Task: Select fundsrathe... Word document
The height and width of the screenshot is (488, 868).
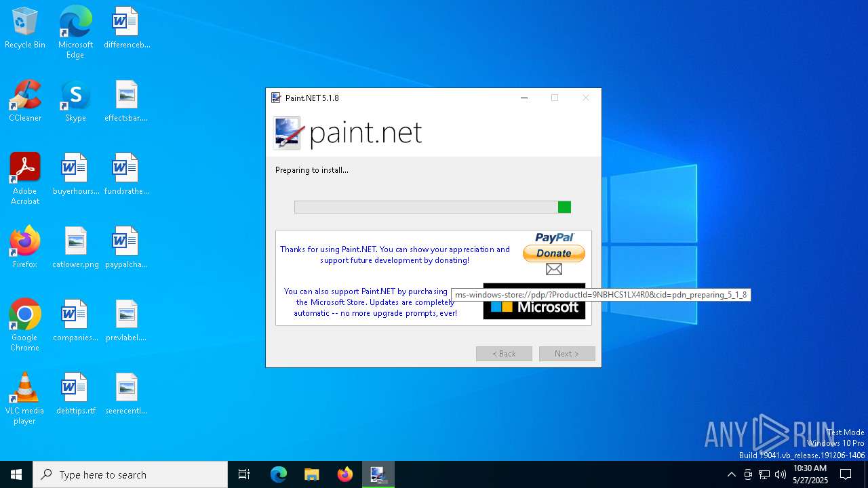Action: [x=126, y=174]
